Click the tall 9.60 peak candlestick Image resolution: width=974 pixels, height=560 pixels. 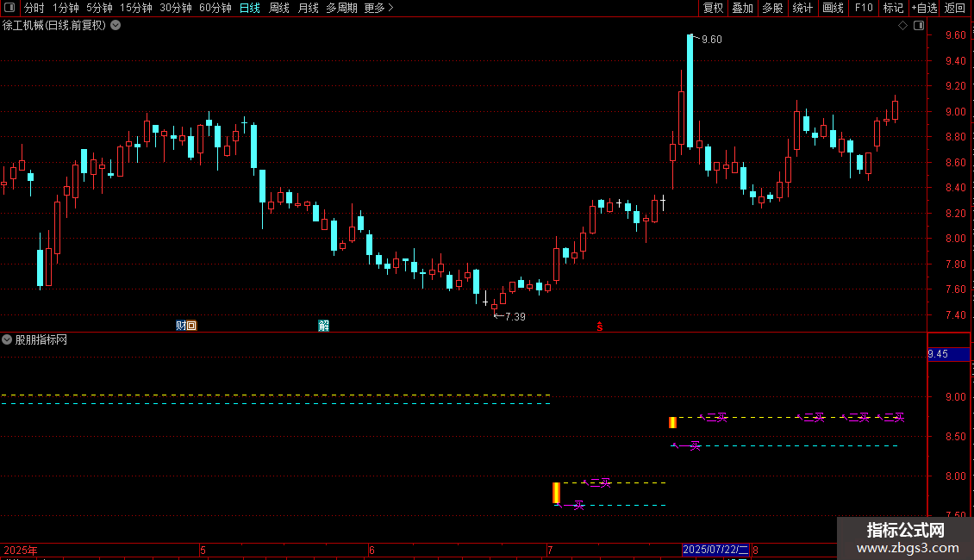click(690, 91)
